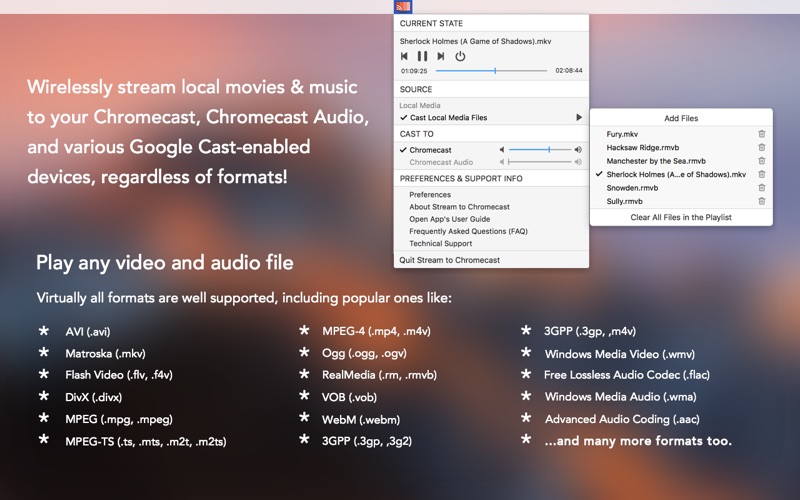Click Chromecast Audio low-volume speaker icon
Screen dimensions: 800x500
[x=502, y=162]
